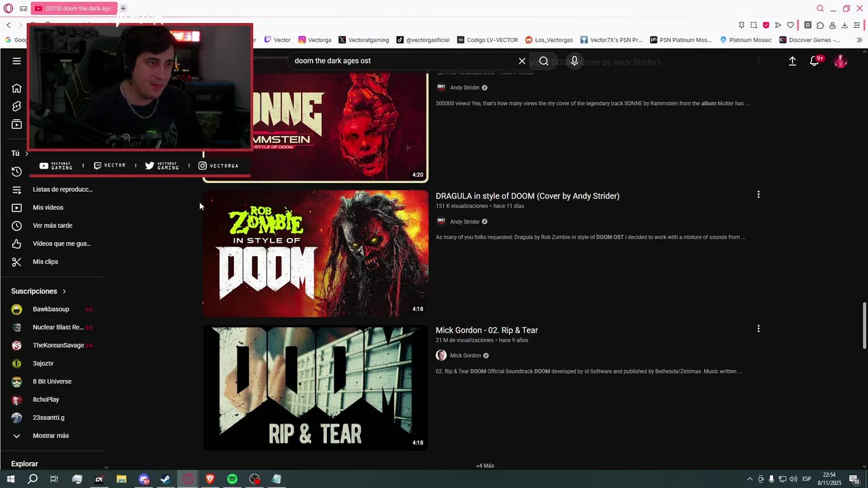Click the heart bookmark icon in address bar
This screenshot has height=488, width=868.
click(x=790, y=25)
